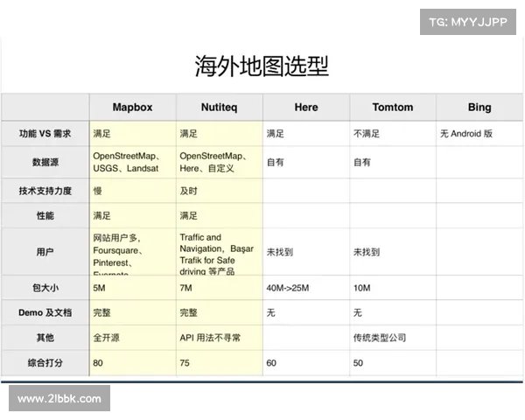The image size is (525, 420).
Task: Select the 'Here' column header
Action: point(306,107)
